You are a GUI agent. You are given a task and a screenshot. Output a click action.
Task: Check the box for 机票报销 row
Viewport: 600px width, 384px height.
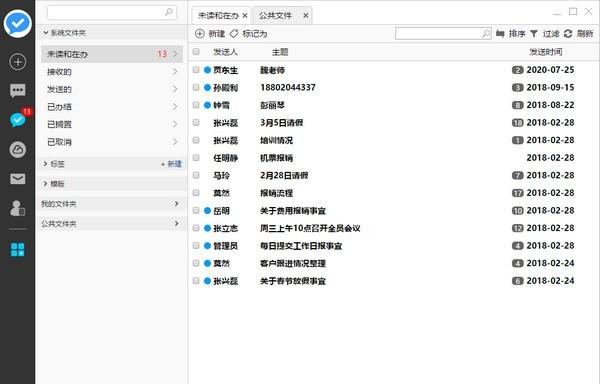[x=196, y=158]
